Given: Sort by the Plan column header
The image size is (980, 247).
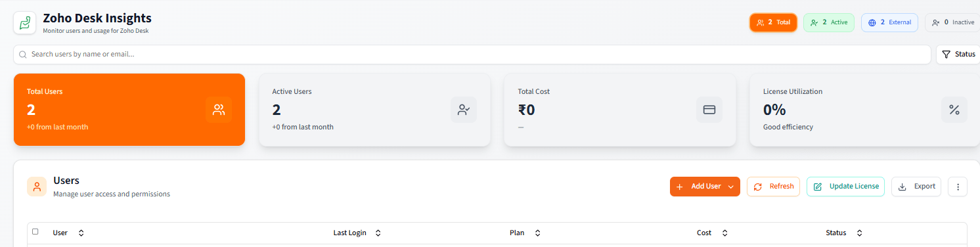Looking at the screenshot, I should [525, 233].
